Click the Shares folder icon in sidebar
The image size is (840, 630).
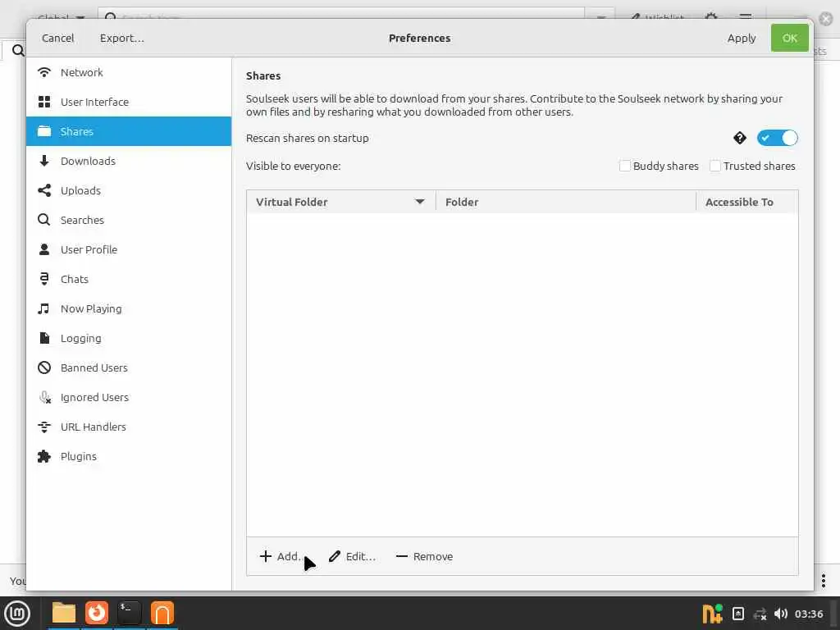pyautogui.click(x=44, y=131)
